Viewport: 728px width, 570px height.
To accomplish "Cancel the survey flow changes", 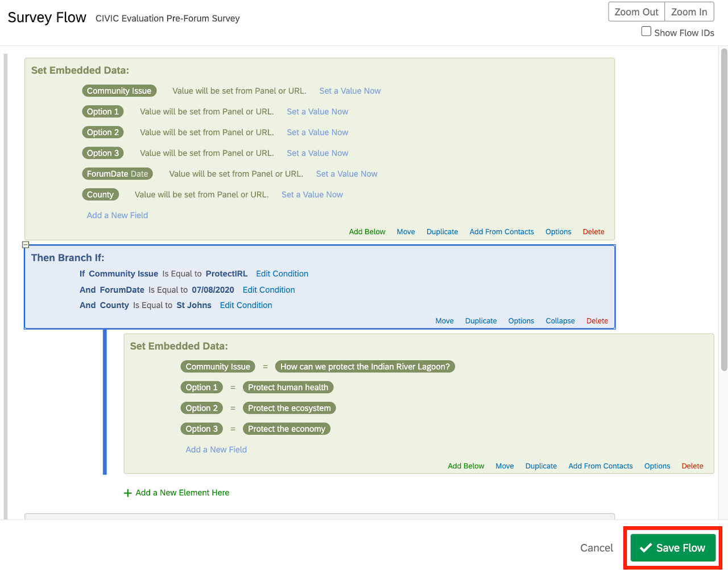I will [x=596, y=548].
